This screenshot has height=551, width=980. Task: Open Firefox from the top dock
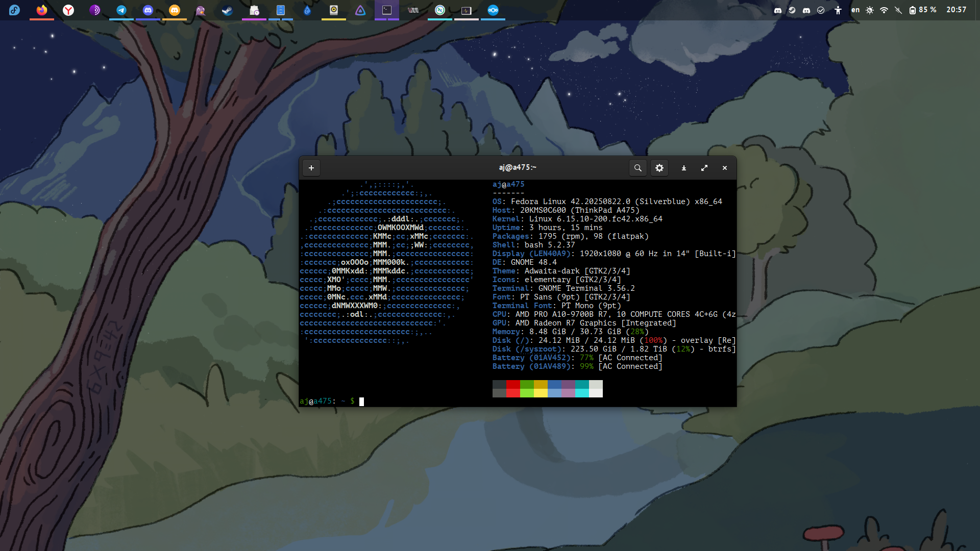(42, 10)
